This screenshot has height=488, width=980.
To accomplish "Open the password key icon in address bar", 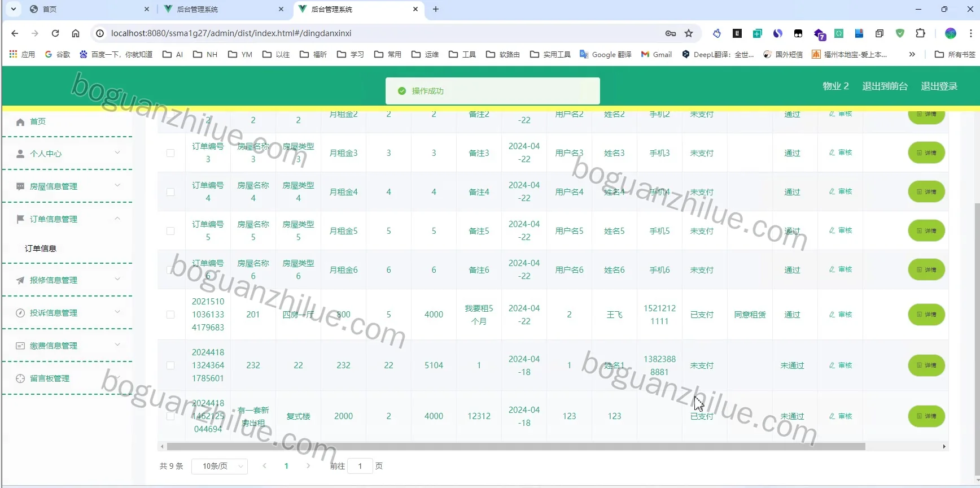I will tap(671, 33).
